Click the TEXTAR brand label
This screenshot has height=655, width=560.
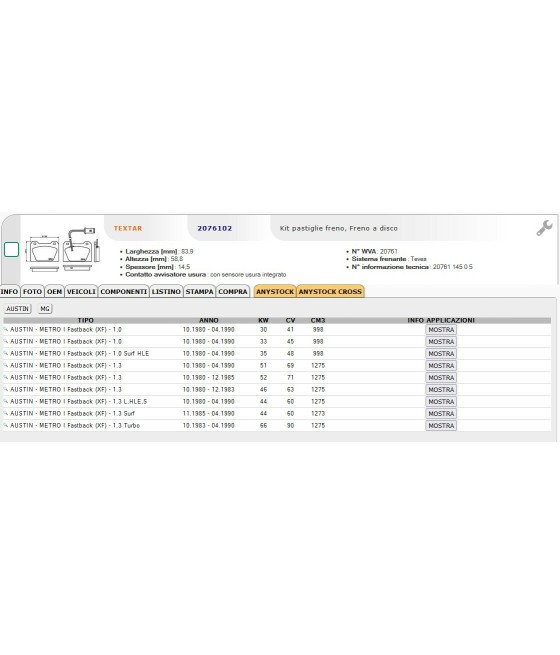pyautogui.click(x=128, y=228)
